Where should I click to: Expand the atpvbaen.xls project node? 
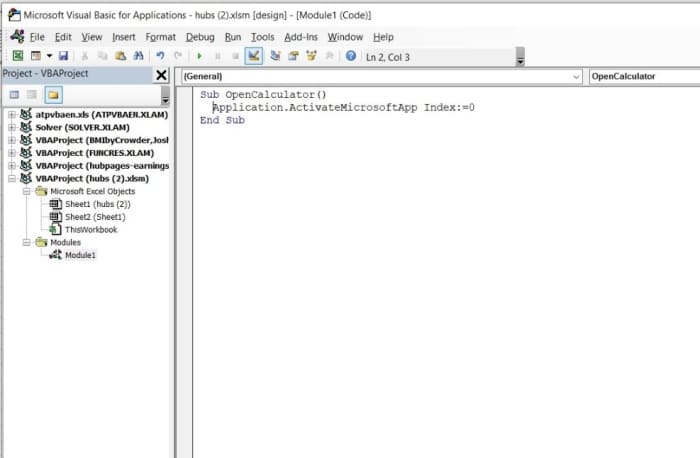coord(12,115)
